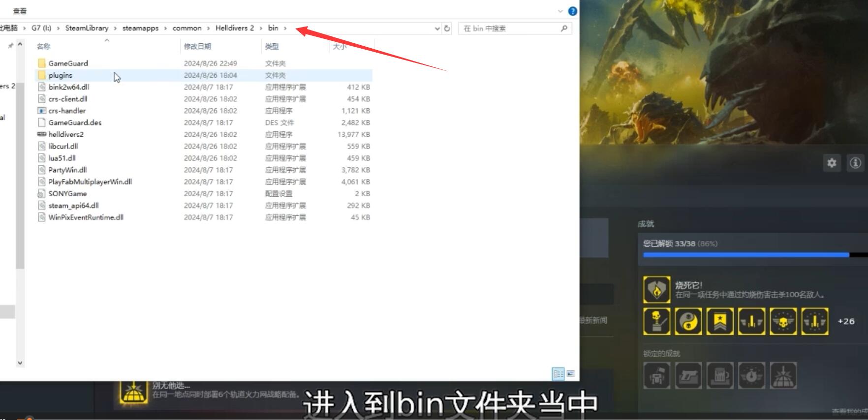
Task: Click the 2,482 KB size cell
Action: tap(355, 122)
